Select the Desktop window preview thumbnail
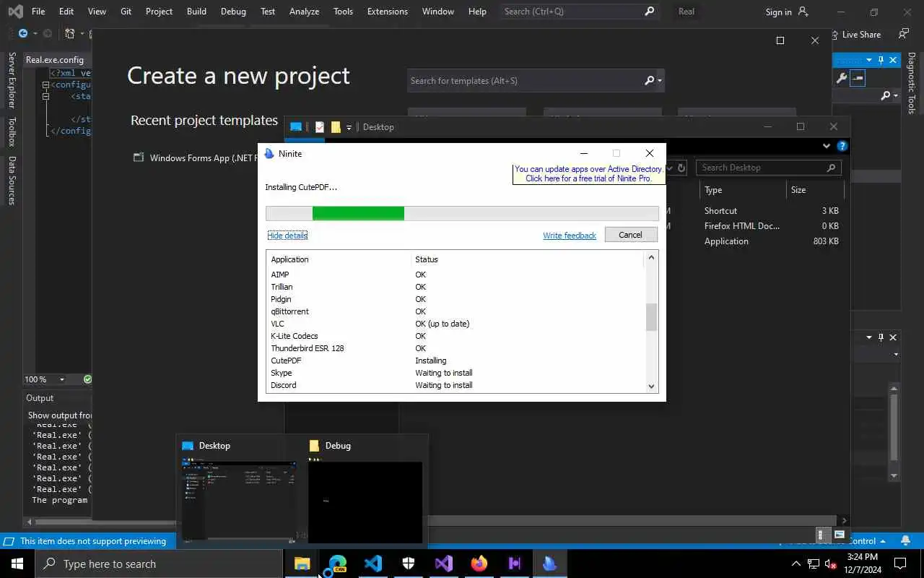This screenshot has height=578, width=924. coord(240,501)
